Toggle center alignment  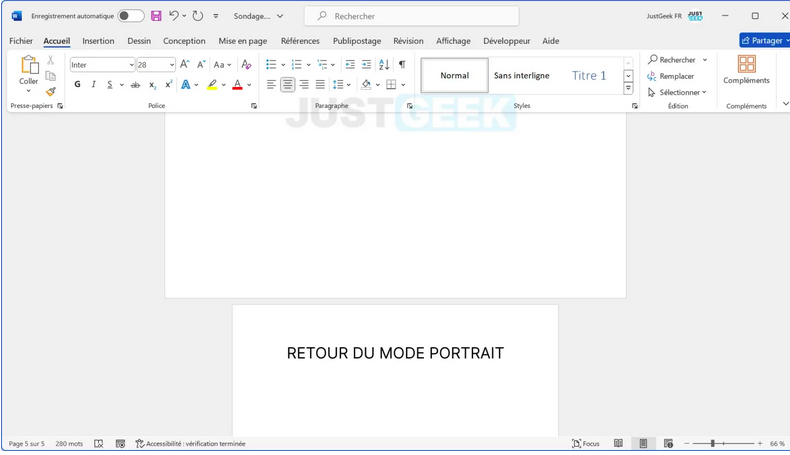click(x=287, y=85)
